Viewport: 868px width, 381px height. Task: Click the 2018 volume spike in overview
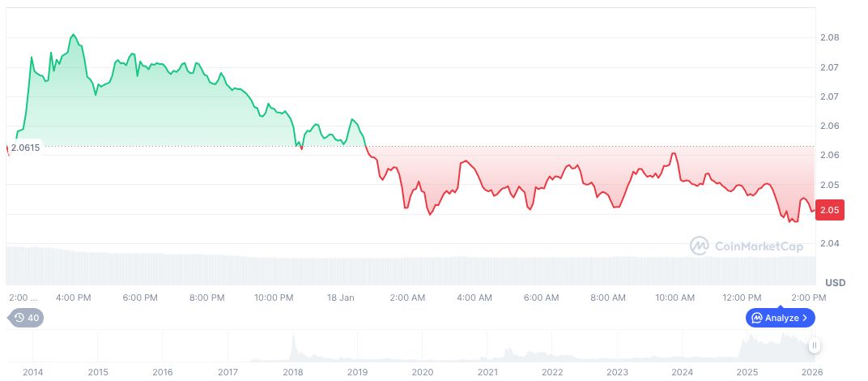294,345
